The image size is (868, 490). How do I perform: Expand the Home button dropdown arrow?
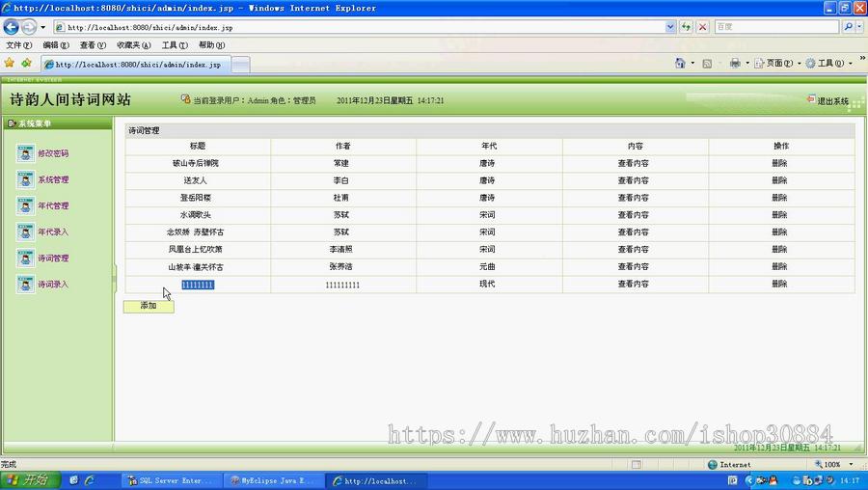click(x=692, y=63)
